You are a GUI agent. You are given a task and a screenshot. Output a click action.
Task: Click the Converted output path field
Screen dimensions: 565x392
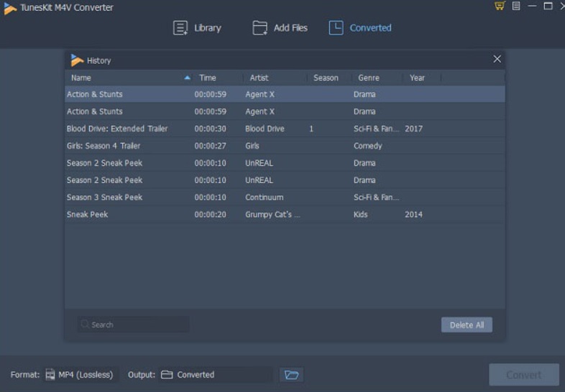click(x=215, y=375)
